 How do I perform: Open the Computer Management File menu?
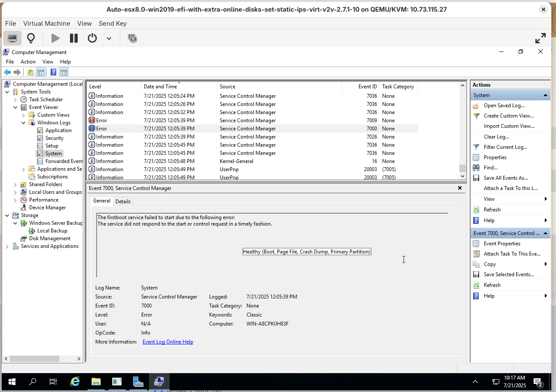pyautogui.click(x=10, y=62)
